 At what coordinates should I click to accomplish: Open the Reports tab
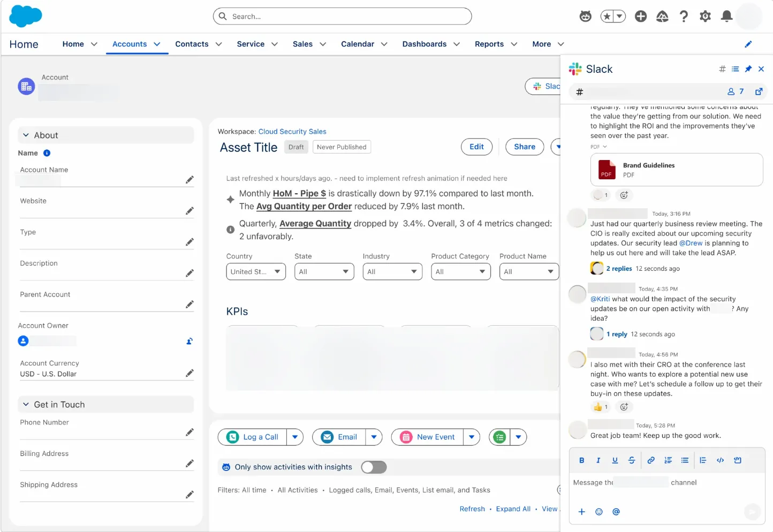[489, 44]
